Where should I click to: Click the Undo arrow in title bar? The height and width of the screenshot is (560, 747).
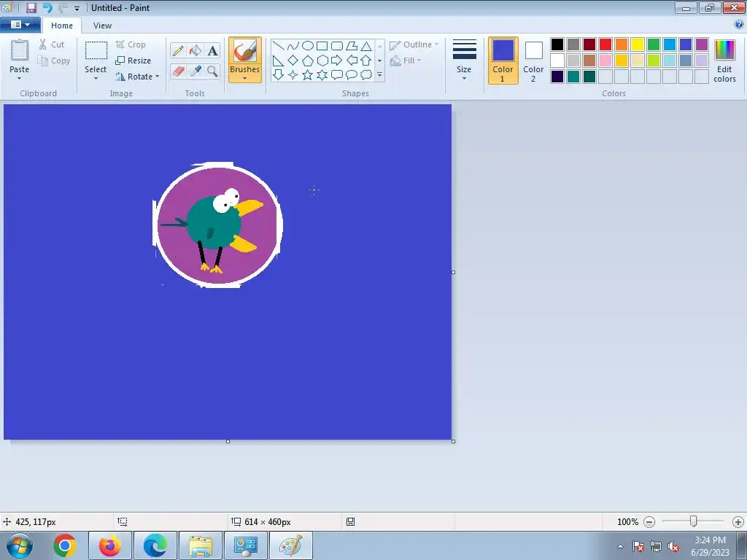[47, 8]
